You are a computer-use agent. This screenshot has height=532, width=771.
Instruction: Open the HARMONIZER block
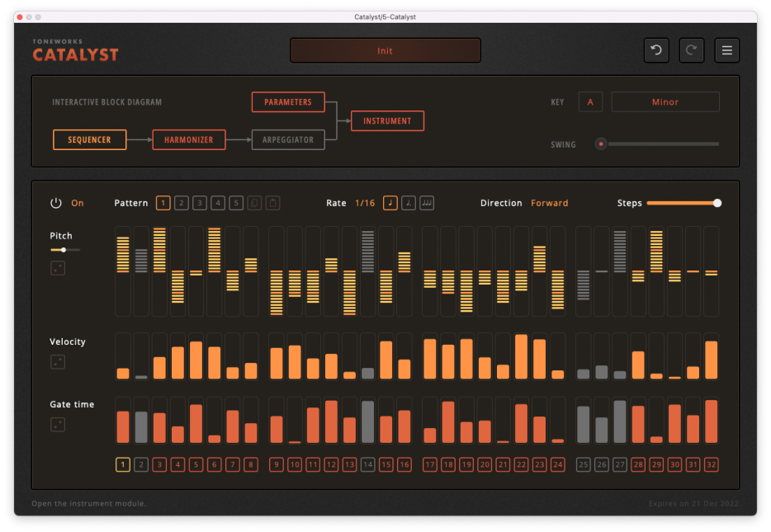point(188,139)
